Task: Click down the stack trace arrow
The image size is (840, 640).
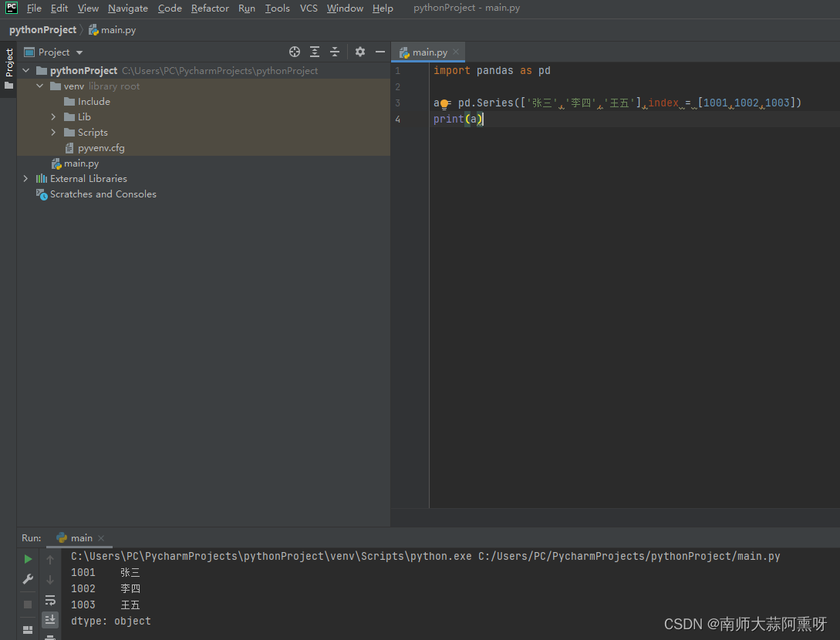Action: tap(50, 580)
